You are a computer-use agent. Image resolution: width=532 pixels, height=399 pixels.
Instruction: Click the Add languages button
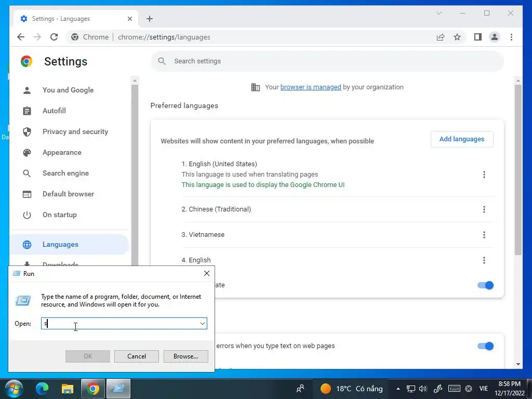click(462, 139)
